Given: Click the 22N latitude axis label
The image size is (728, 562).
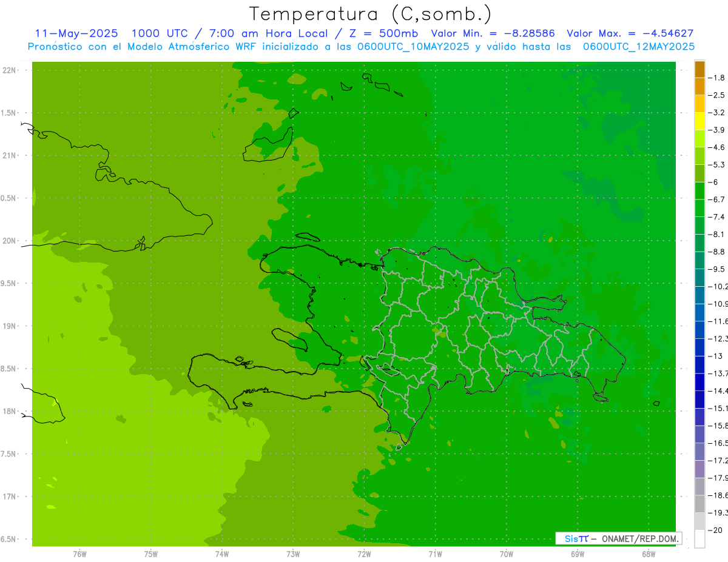Looking at the screenshot, I should pyautogui.click(x=8, y=70).
